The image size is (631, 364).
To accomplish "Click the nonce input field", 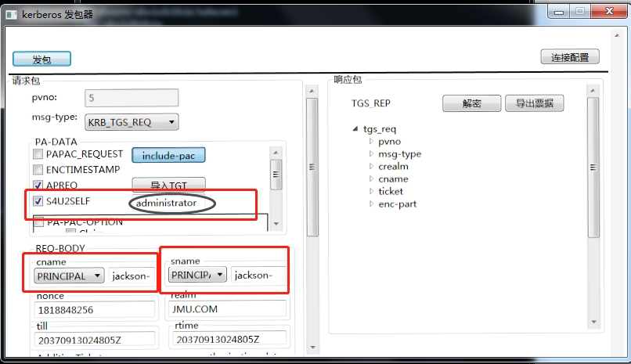I will (x=95, y=309).
